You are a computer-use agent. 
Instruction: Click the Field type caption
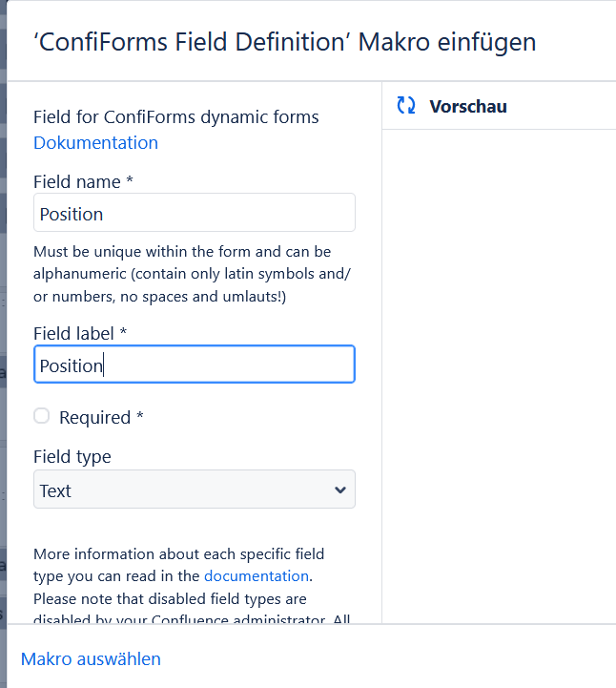click(x=72, y=457)
